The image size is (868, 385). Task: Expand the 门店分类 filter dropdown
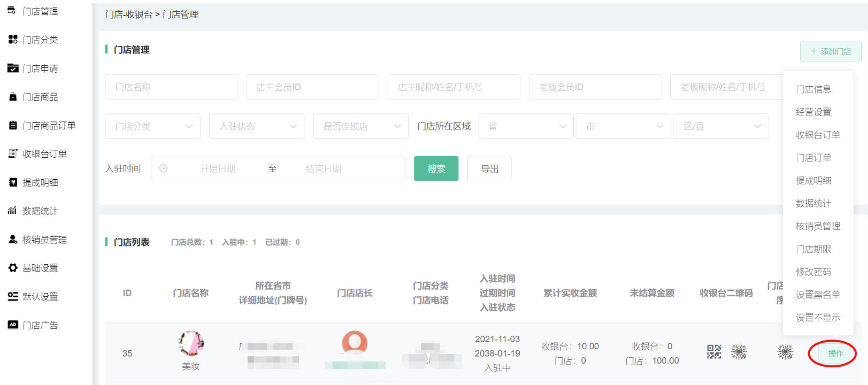click(x=152, y=126)
